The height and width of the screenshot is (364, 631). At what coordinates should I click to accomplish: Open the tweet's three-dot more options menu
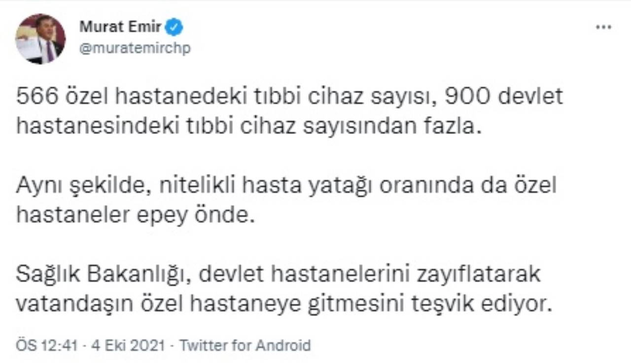603,27
